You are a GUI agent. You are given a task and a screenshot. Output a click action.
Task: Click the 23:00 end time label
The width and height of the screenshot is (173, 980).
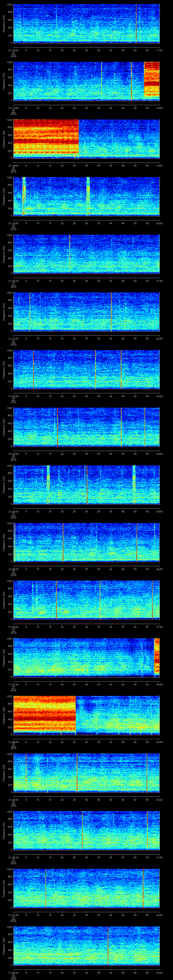point(159,396)
